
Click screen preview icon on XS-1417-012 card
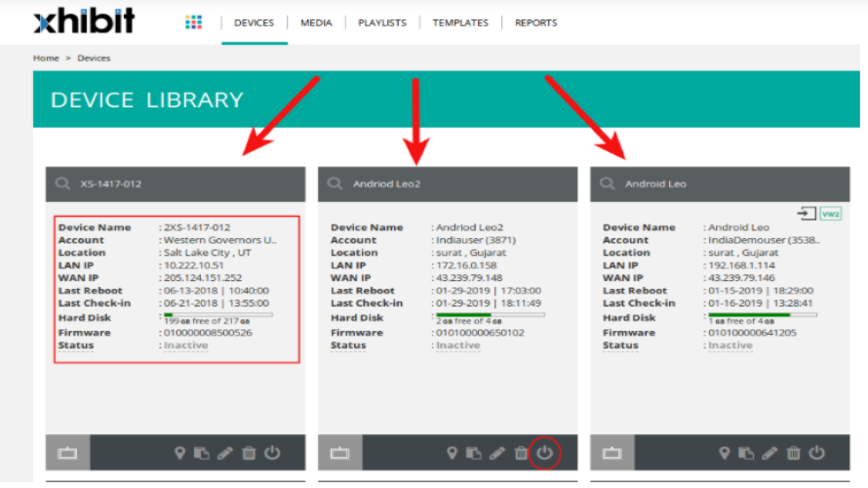[x=68, y=453]
